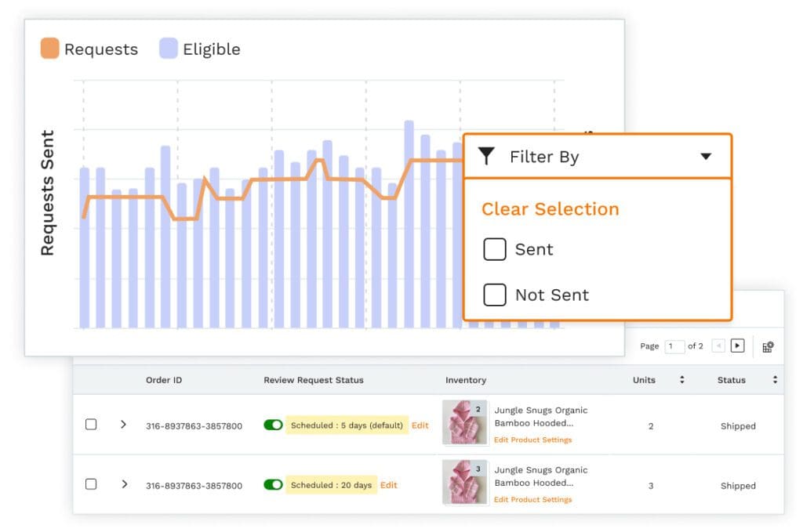
Task: Click the Requests legend swatch
Action: tap(49, 49)
